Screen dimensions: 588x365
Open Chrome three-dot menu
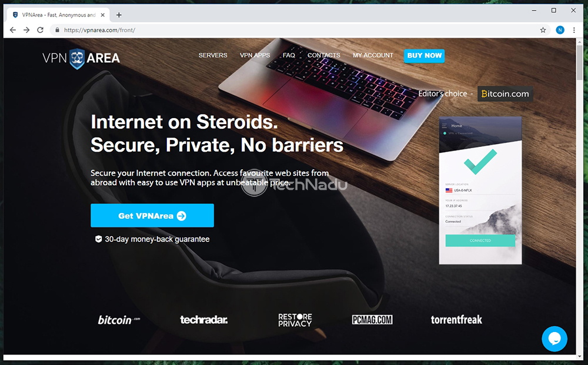pyautogui.click(x=574, y=30)
